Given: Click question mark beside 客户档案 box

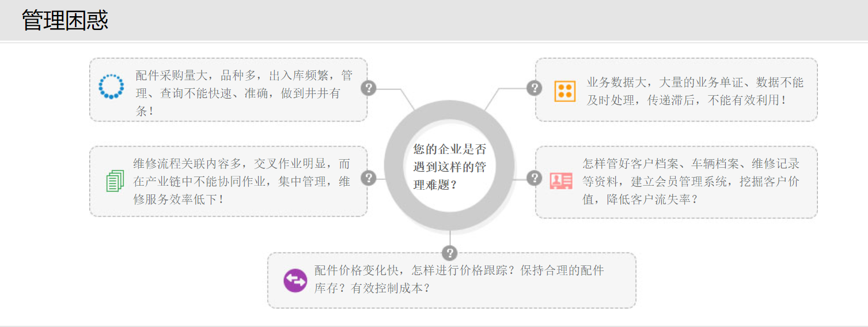Looking at the screenshot, I should [535, 178].
